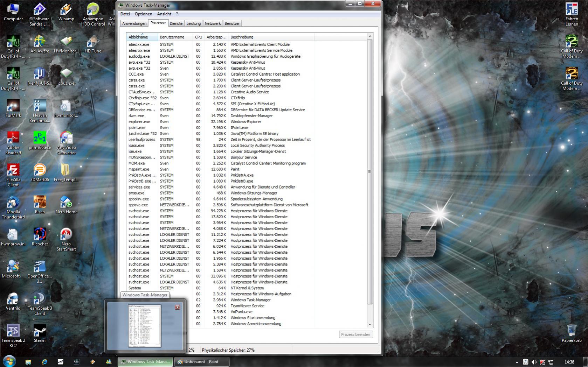Screen dimensions: 588x367
Task: Open Internet Explorer from the taskbar
Action: (44, 362)
